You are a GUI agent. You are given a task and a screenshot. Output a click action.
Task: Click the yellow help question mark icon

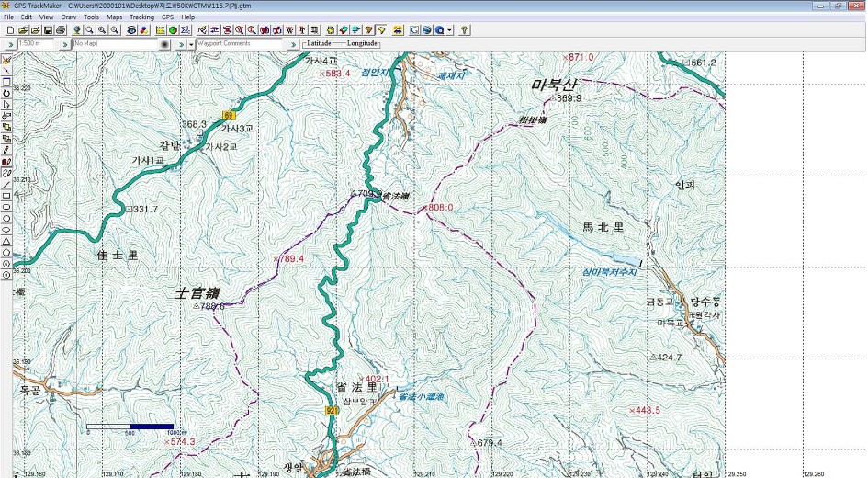(464, 30)
